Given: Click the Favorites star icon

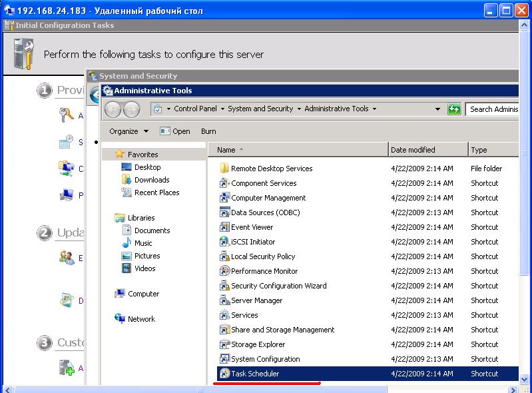Looking at the screenshot, I should coord(120,154).
